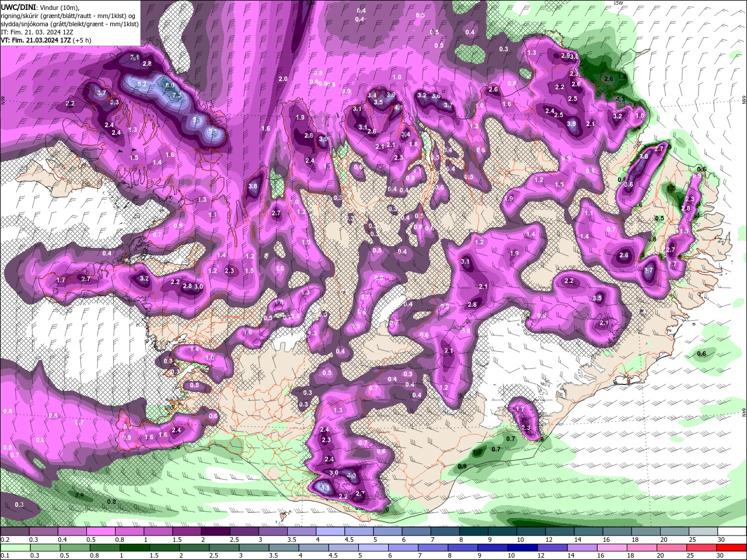This screenshot has width=747, height=560.
Task: Click the '64N' latitude label on right edge
Action: tap(744, 412)
